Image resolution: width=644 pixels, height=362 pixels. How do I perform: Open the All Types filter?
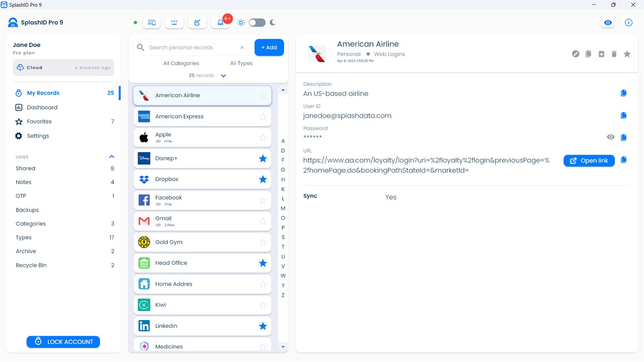tap(241, 63)
